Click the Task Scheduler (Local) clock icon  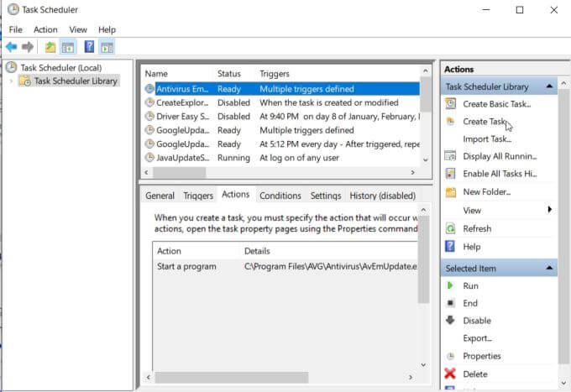pyautogui.click(x=12, y=67)
